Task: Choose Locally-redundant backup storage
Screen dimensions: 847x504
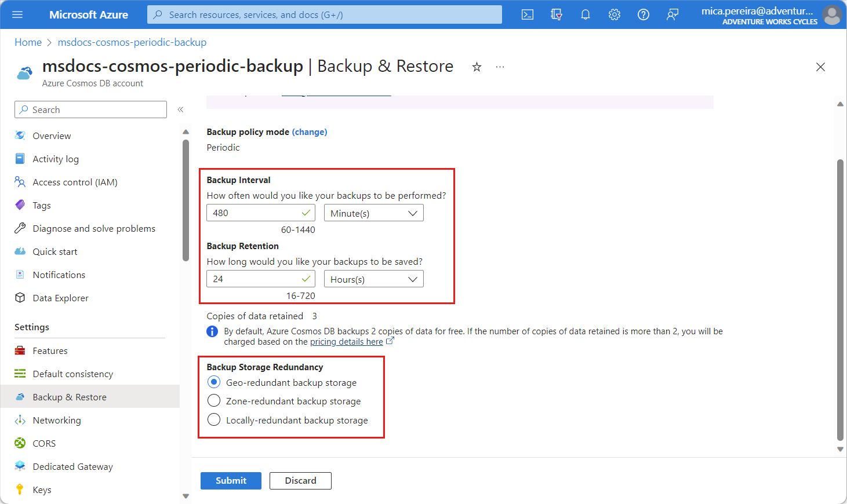Action: coord(215,420)
